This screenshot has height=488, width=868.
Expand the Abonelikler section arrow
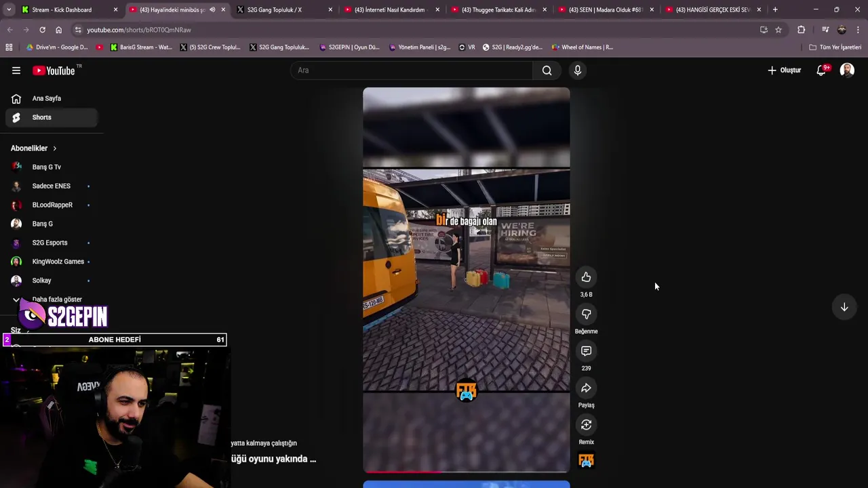(55, 148)
